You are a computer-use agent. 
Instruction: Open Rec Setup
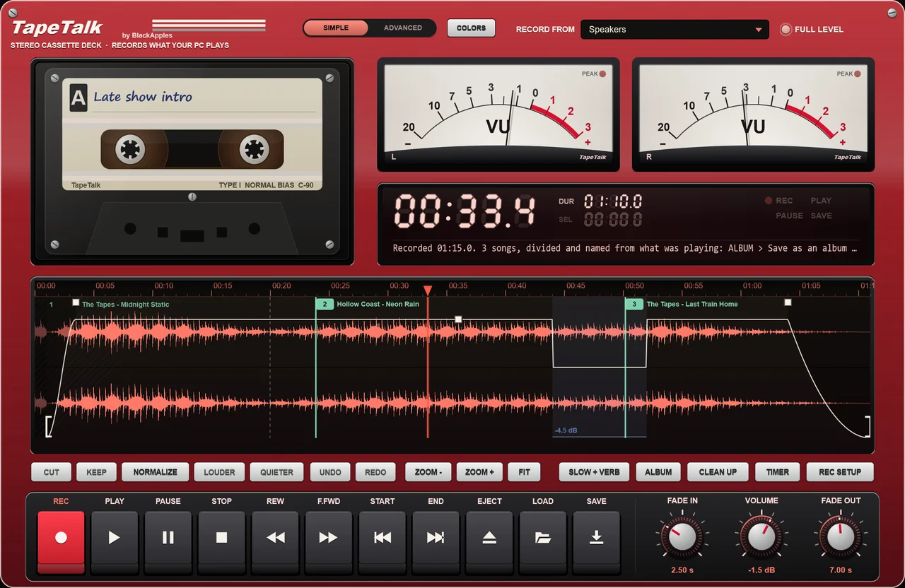840,472
